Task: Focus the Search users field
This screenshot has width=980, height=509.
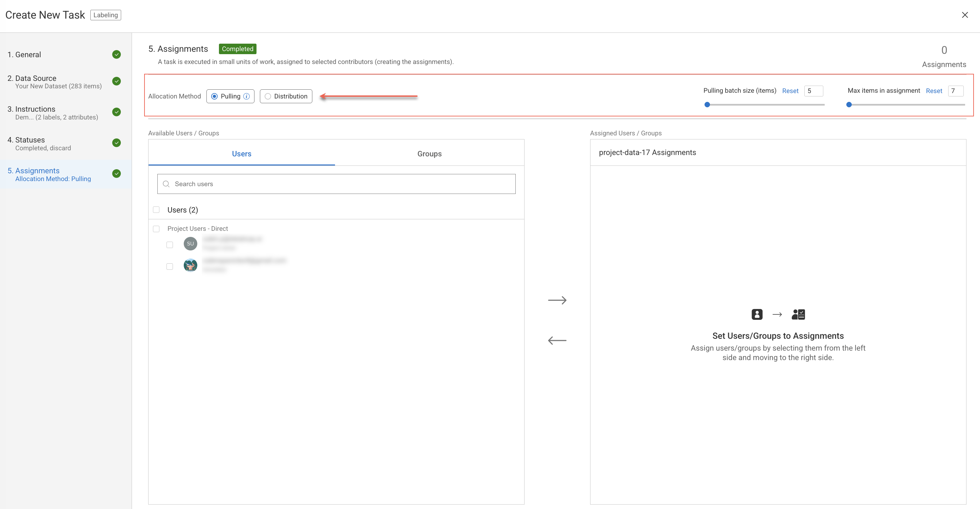Action: click(336, 184)
